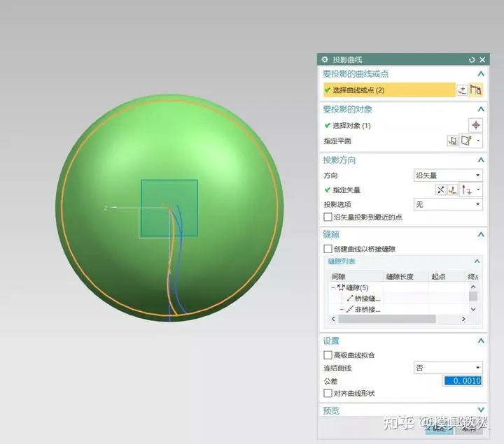The width and height of the screenshot is (504, 444).
Task: Enable 对齐曲线形状 checkbox
Action: pyautogui.click(x=328, y=393)
